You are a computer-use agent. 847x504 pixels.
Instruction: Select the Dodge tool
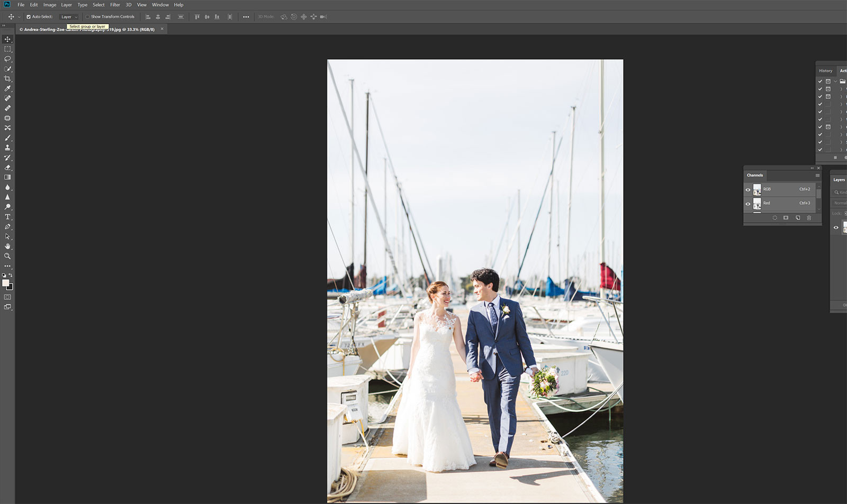tap(7, 207)
